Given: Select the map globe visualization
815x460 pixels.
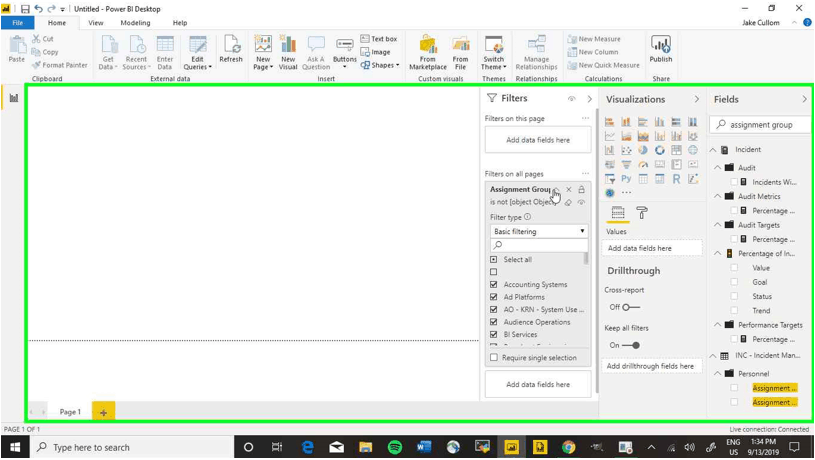Looking at the screenshot, I should 693,150.
